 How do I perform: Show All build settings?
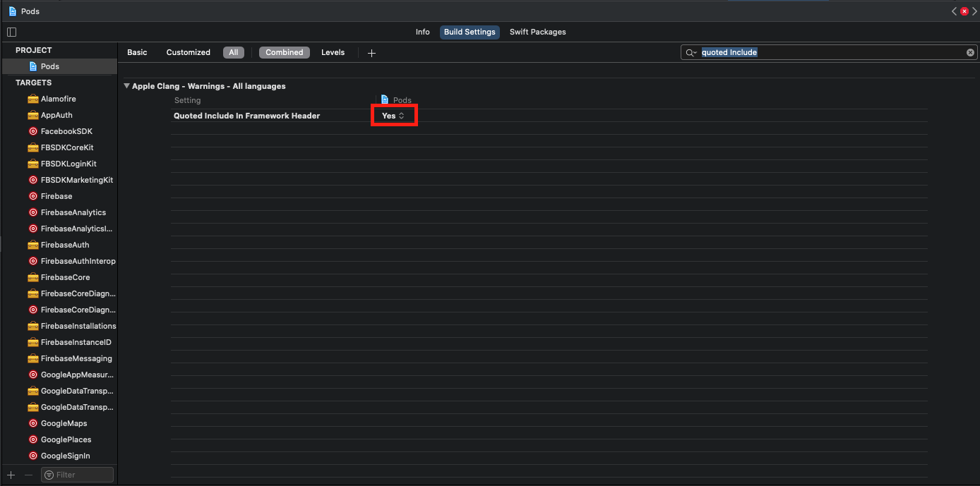click(x=233, y=53)
